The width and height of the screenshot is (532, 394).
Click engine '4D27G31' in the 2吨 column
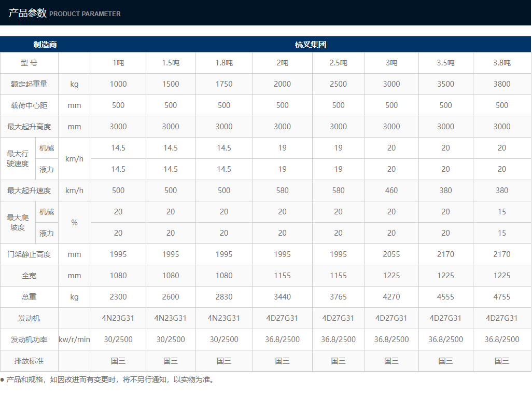tap(282, 318)
